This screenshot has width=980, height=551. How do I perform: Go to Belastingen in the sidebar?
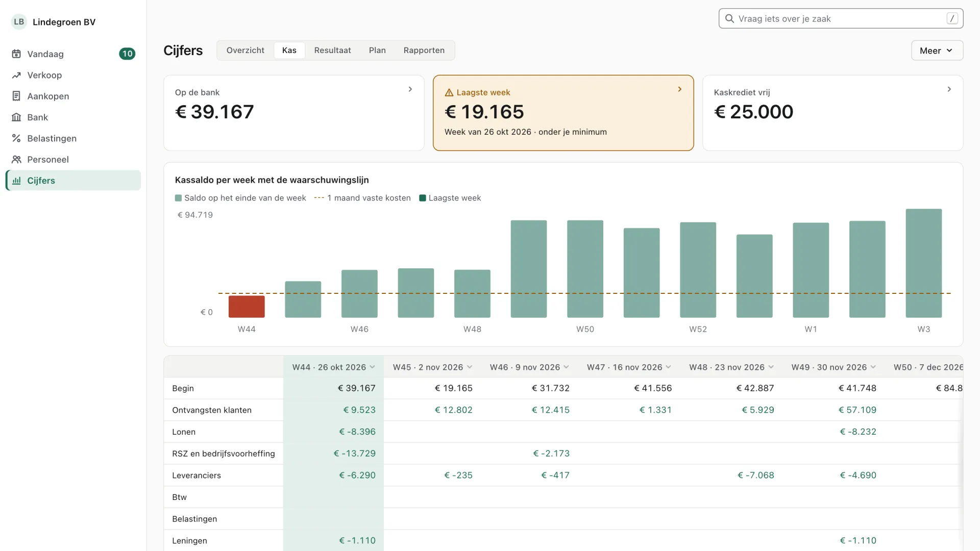pos(73,138)
